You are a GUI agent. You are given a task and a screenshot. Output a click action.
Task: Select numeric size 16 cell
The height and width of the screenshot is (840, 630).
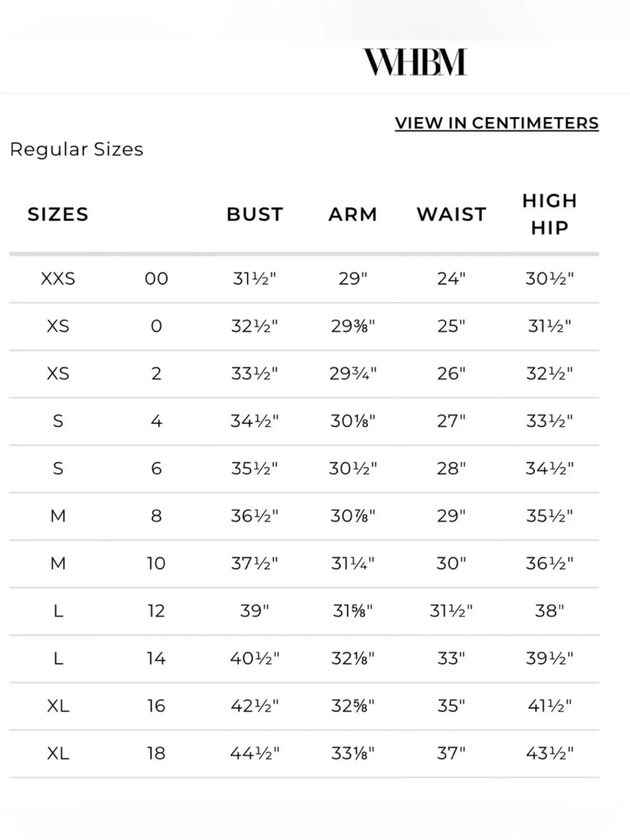[x=156, y=706]
